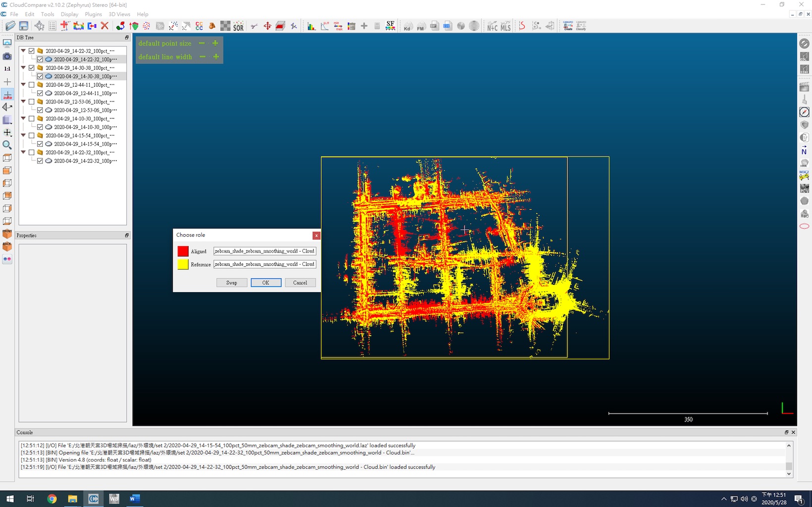Collapse the first 14-22-32 folder node
812x507 pixels.
[23, 51]
